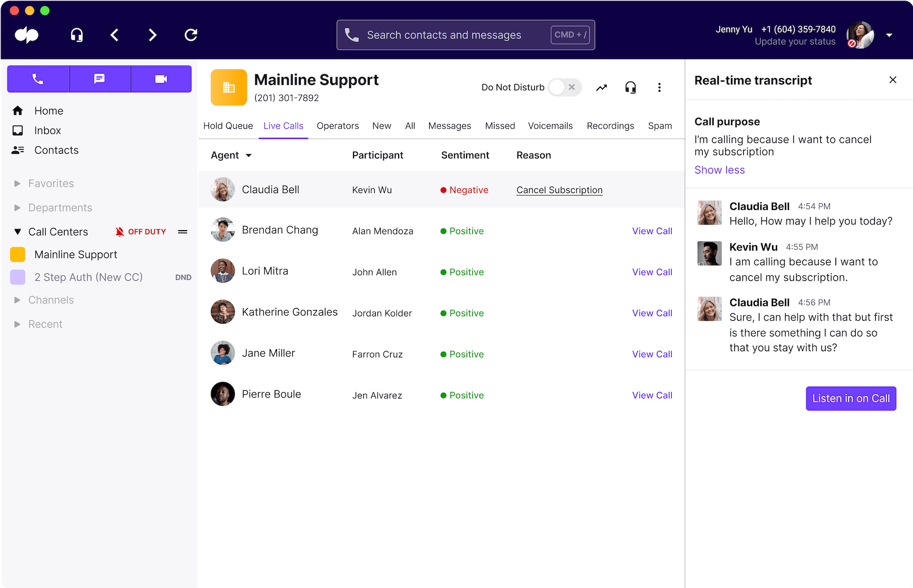Switch to the Recordings tab
The width and height of the screenshot is (913, 588).
pyautogui.click(x=610, y=126)
